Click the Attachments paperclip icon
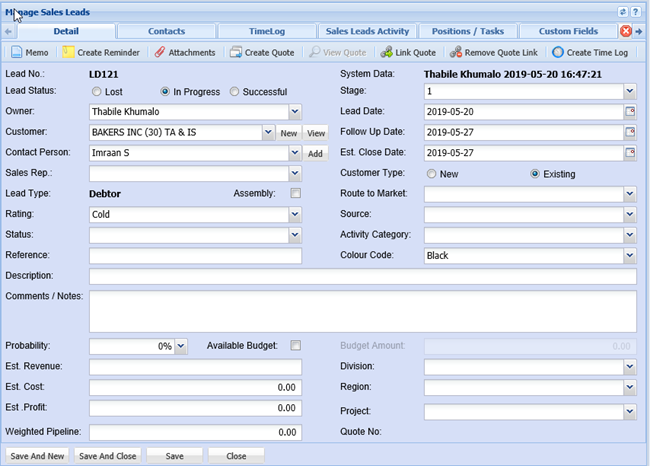Image resolution: width=650 pixels, height=466 pixels. click(160, 52)
